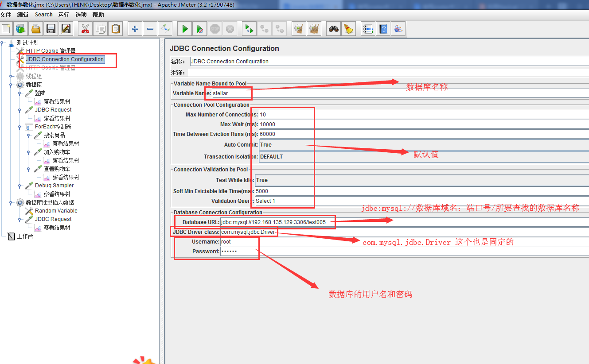589x364 pixels.
Task: Collapse the 搜索商品 node handle
Action: [x=29, y=135]
